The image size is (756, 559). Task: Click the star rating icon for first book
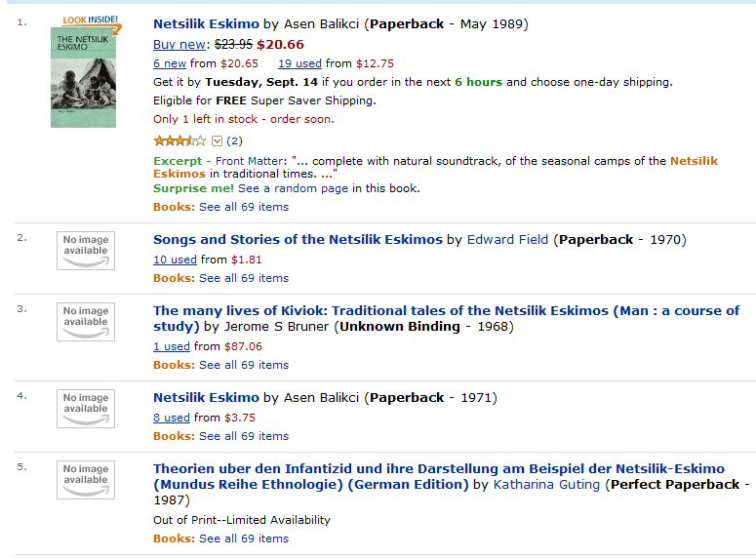[x=179, y=140]
